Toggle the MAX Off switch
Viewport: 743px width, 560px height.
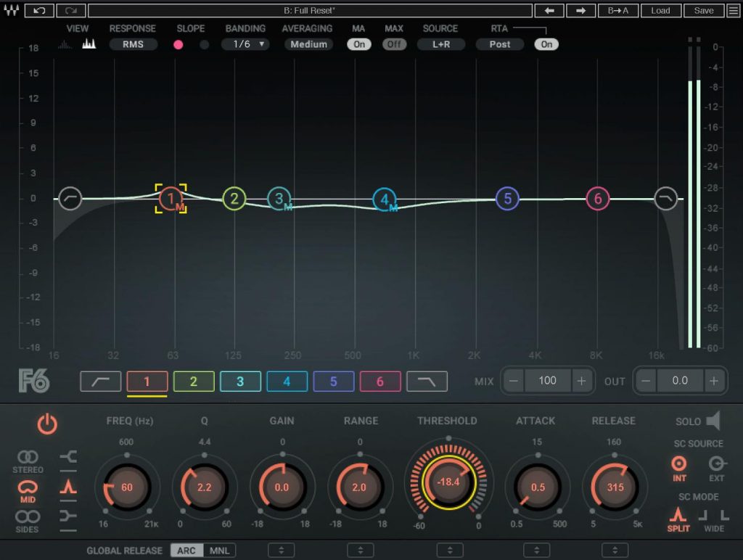coord(394,44)
